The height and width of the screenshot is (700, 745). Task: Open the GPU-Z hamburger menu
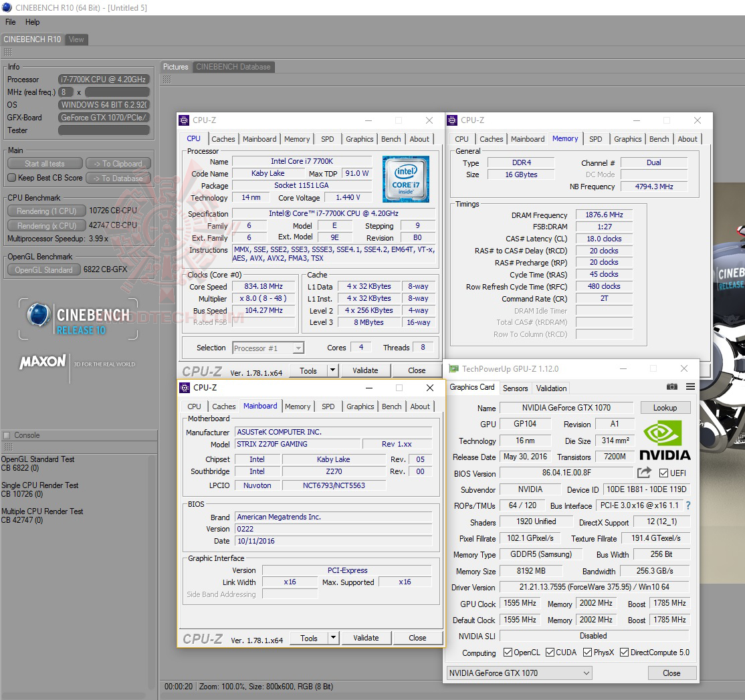click(689, 386)
